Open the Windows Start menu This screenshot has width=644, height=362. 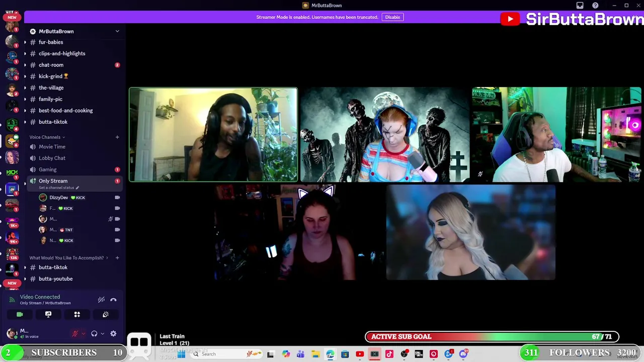tap(182, 354)
